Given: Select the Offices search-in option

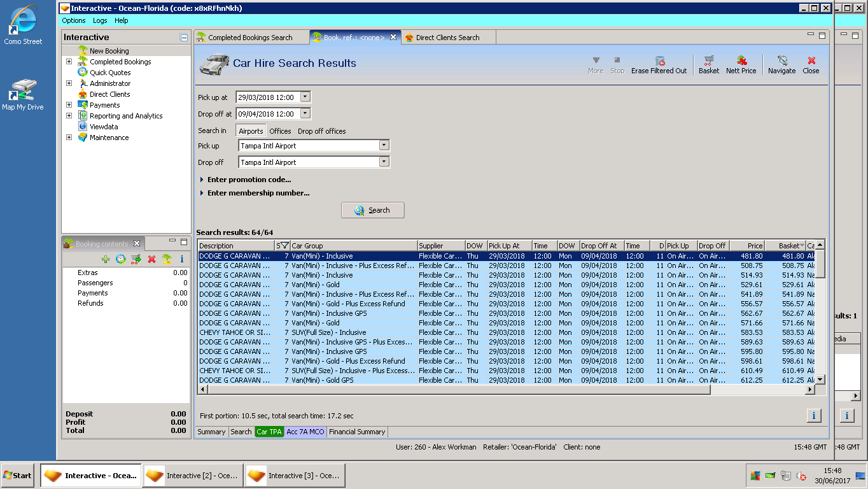Looking at the screenshot, I should click(280, 131).
